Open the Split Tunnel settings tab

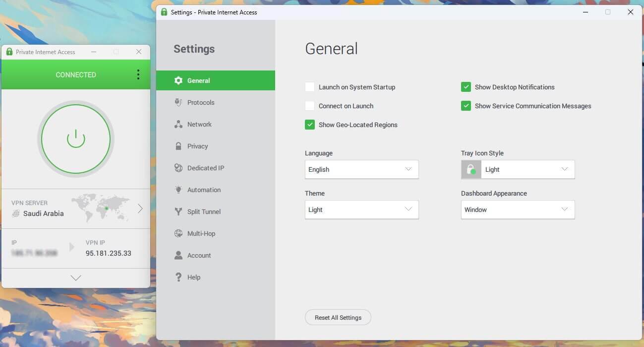click(216, 211)
